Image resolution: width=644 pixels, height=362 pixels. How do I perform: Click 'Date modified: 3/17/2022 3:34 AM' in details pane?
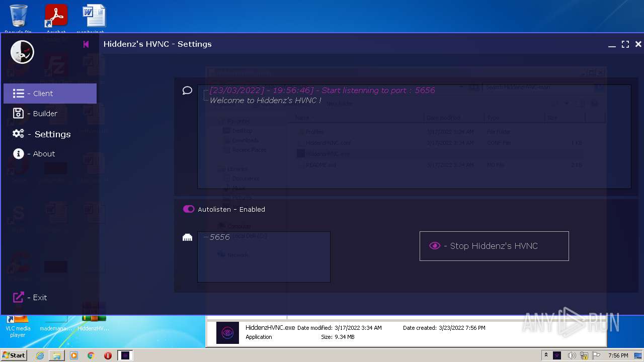coord(340,328)
